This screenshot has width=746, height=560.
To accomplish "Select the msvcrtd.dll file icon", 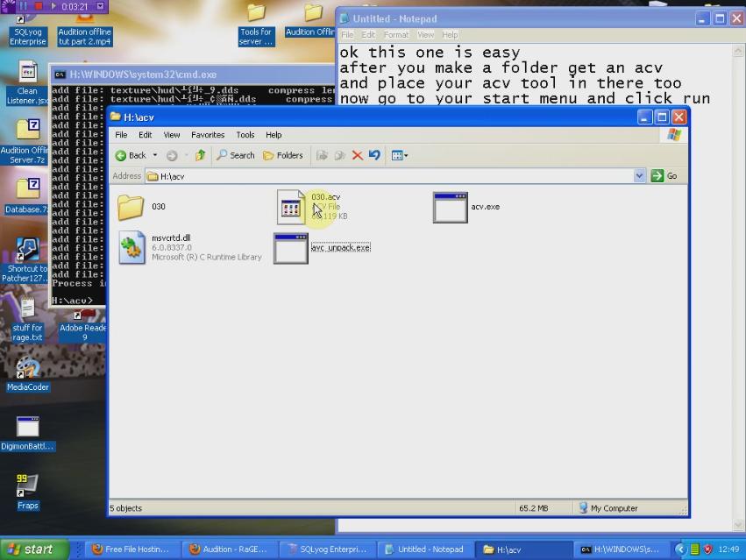I will (131, 247).
